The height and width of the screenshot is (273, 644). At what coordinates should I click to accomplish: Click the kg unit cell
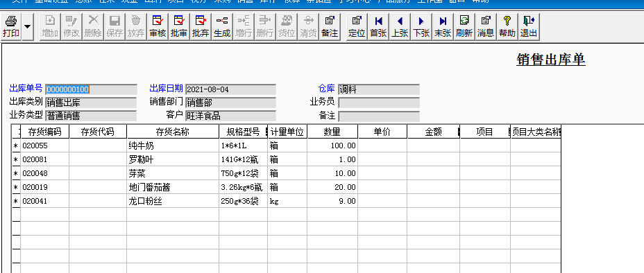coord(287,201)
